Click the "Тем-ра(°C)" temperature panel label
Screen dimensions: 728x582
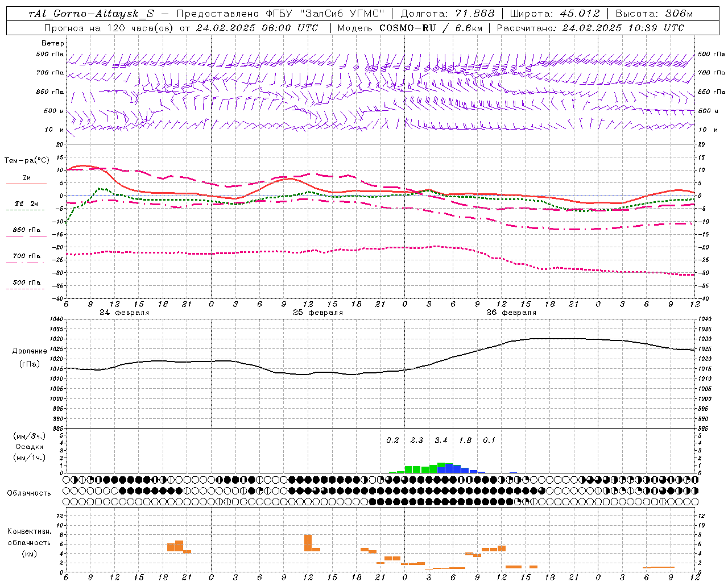coord(27,161)
